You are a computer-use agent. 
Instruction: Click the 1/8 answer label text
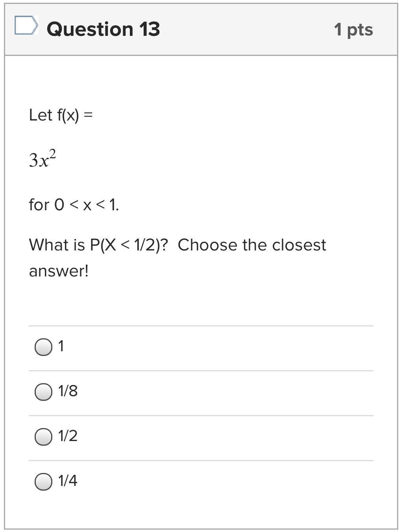click(67, 391)
